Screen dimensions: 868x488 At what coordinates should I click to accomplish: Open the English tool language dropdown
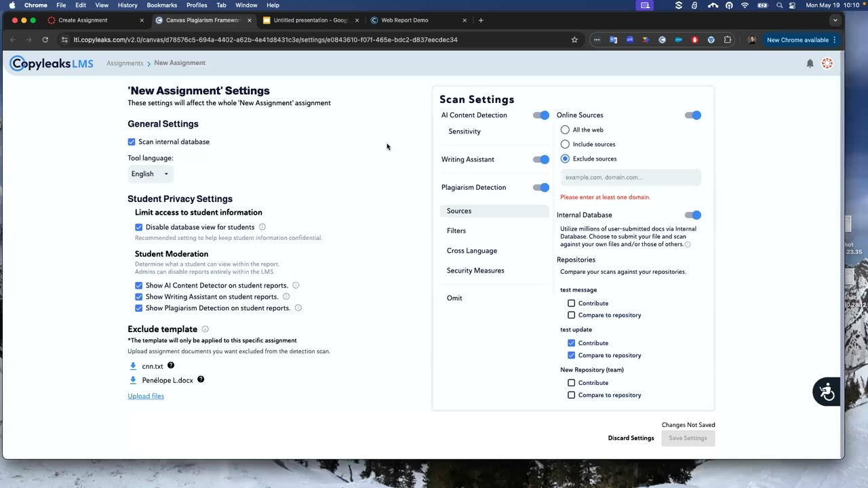point(151,174)
